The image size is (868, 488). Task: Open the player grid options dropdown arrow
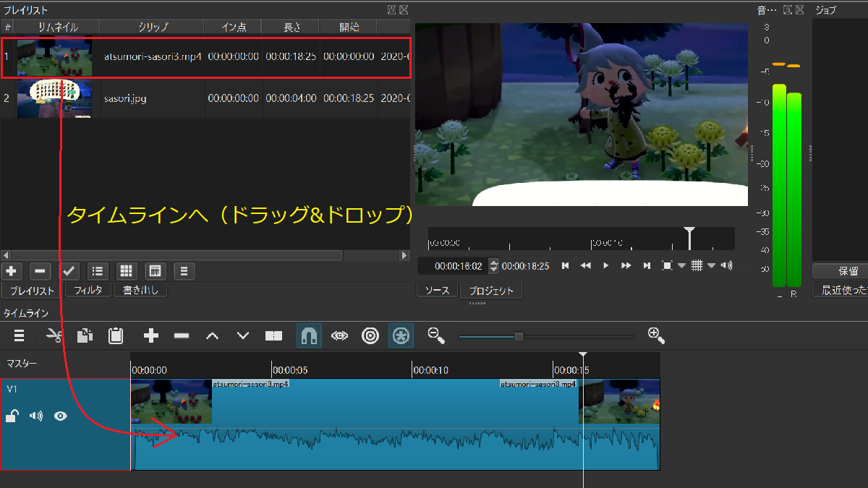[711, 266]
